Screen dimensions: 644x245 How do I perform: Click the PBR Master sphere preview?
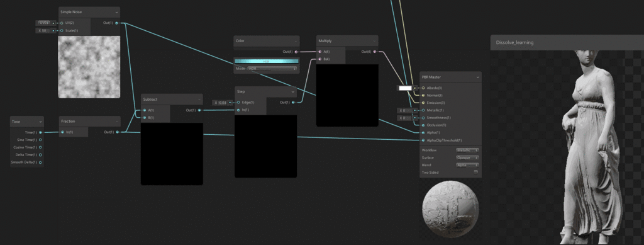tap(450, 210)
